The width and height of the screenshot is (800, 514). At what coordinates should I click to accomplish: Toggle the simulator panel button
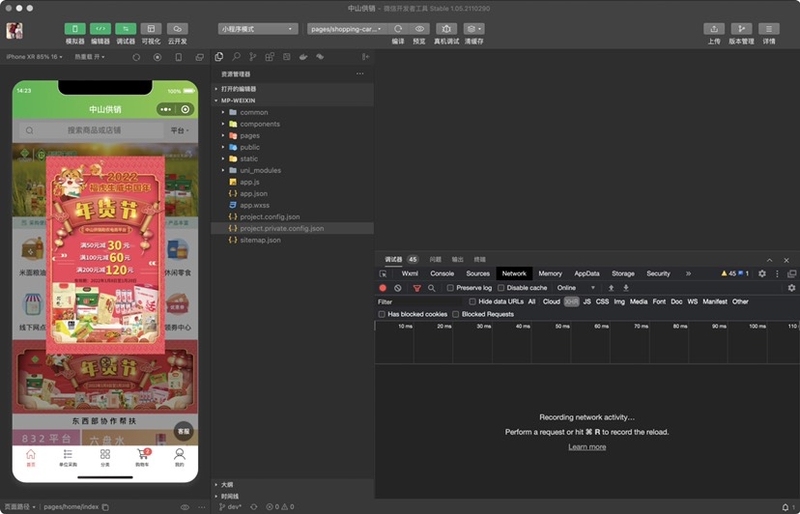coord(75,29)
